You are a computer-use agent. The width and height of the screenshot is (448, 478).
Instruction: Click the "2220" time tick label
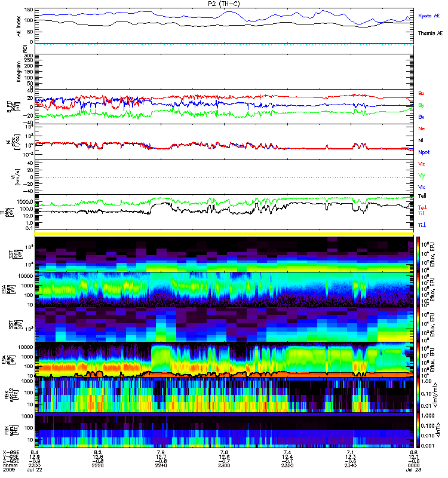pos(97,465)
